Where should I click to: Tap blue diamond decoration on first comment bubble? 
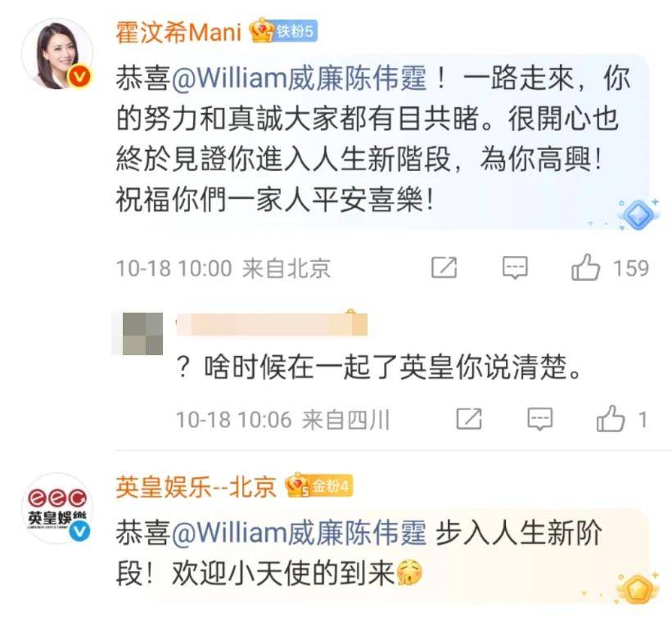tap(638, 214)
